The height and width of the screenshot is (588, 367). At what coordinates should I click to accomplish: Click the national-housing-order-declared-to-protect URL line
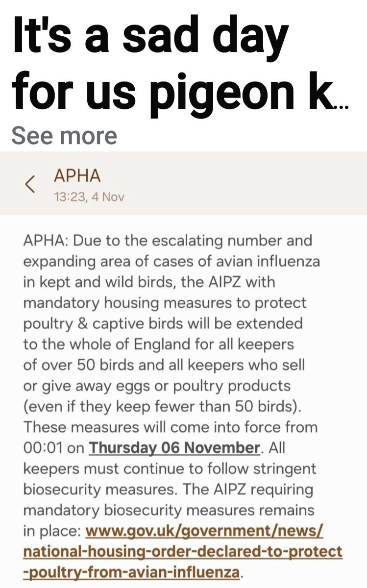click(x=183, y=551)
